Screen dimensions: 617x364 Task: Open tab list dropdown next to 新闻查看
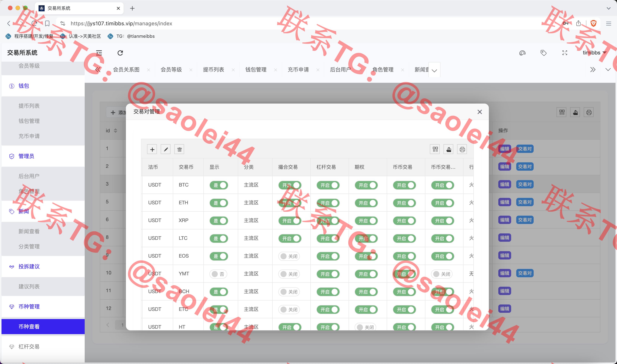coord(434,70)
